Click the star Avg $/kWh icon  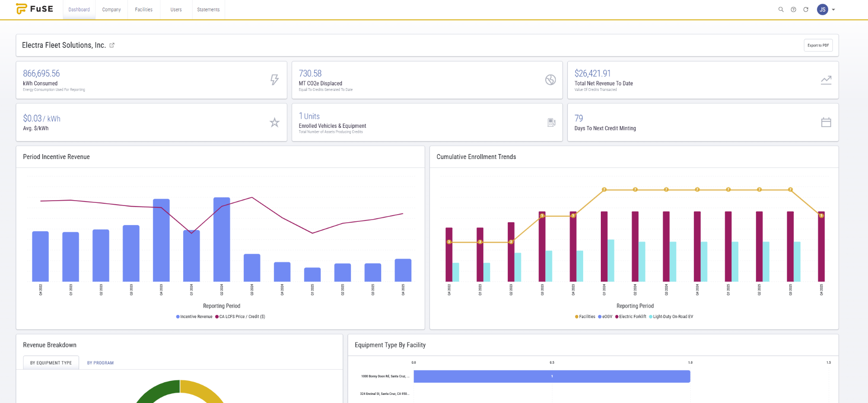click(274, 122)
